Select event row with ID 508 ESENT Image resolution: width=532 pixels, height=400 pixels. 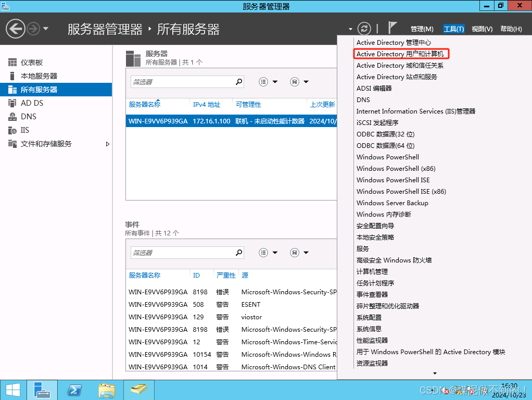tap(232, 305)
